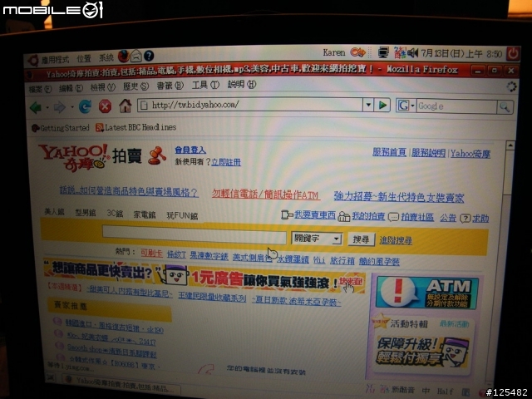The image size is (532, 399).
Task: Open the 進階搜尋 advanced search link
Action: click(x=396, y=240)
